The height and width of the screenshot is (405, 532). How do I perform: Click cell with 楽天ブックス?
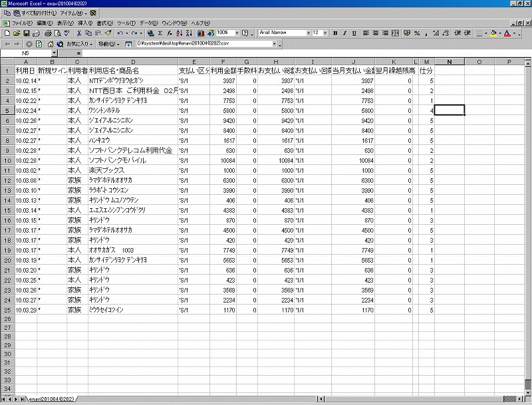coord(132,170)
